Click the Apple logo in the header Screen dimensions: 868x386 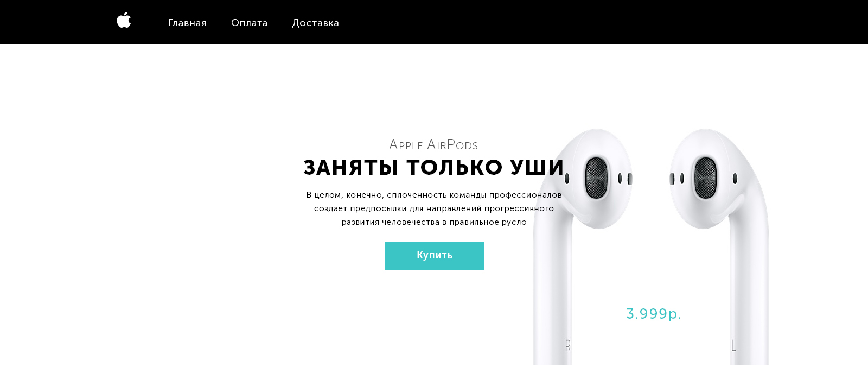click(124, 20)
